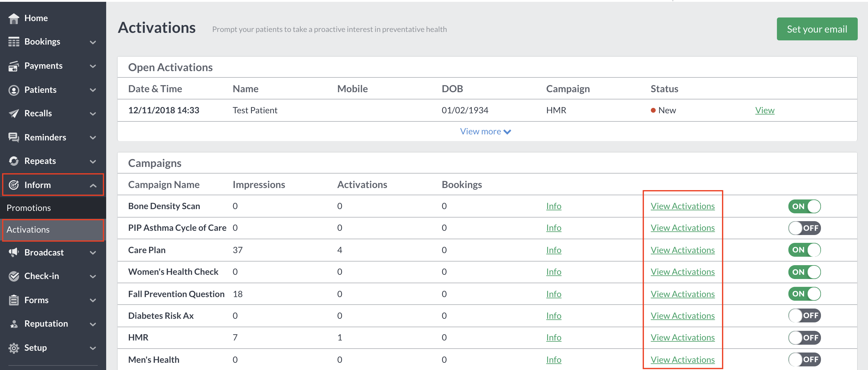Click the Inform target icon
Image resolution: width=868 pixels, height=370 pixels.
coord(14,185)
